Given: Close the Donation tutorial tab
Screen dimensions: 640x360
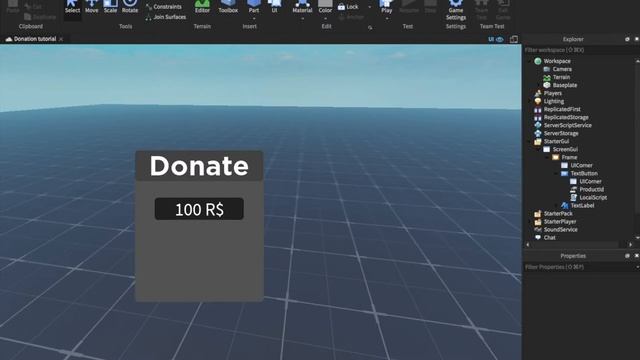Looking at the screenshot, I should [x=61, y=40].
